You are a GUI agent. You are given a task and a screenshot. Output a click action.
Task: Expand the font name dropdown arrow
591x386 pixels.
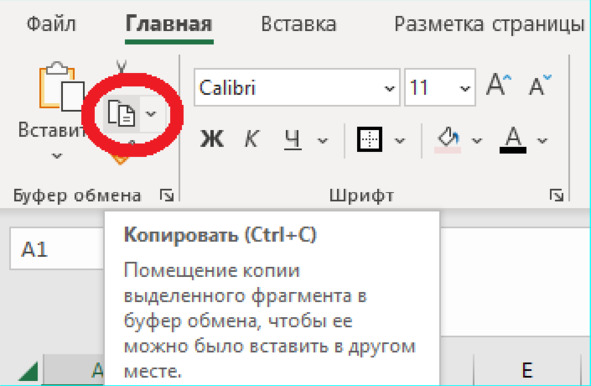click(389, 88)
